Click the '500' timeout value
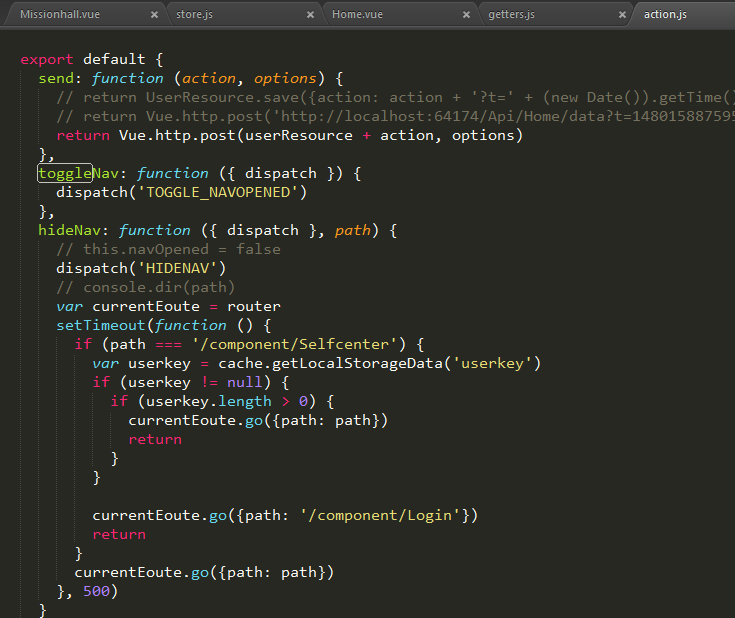 (x=96, y=591)
